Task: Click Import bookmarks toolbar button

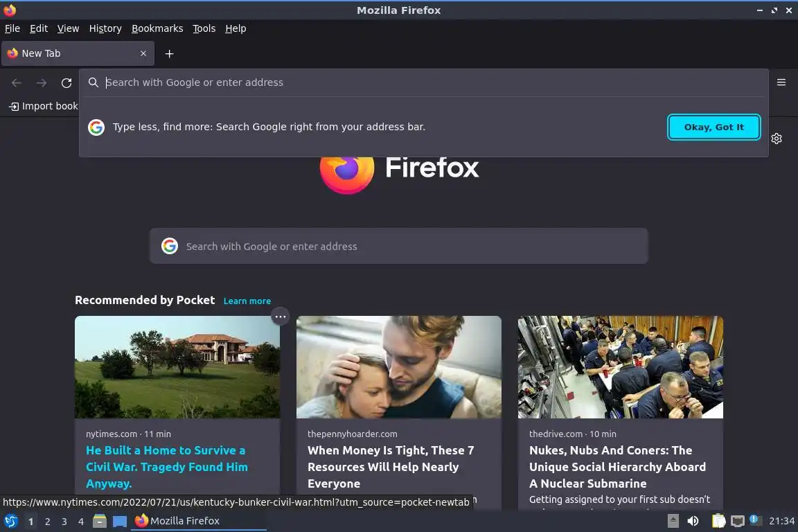Action: tap(44, 106)
